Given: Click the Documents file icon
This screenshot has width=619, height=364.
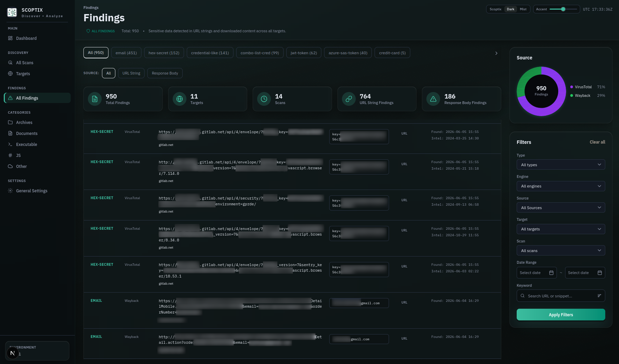Looking at the screenshot, I should pos(10,133).
